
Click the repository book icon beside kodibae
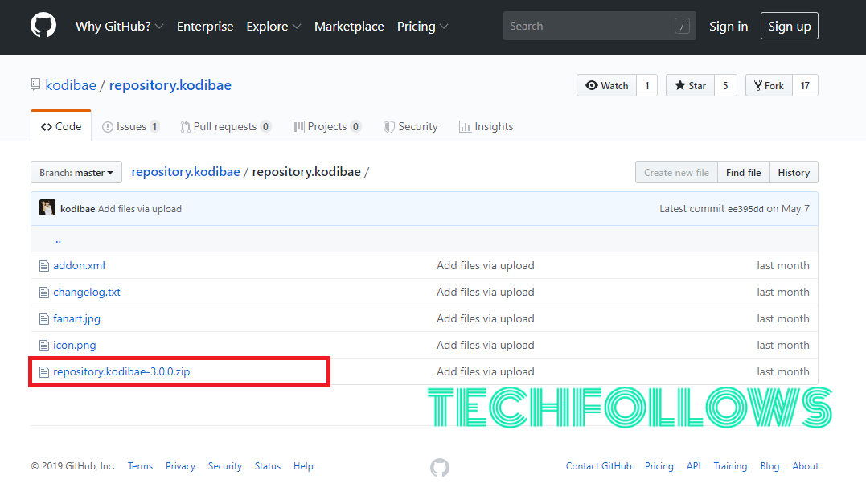point(35,84)
